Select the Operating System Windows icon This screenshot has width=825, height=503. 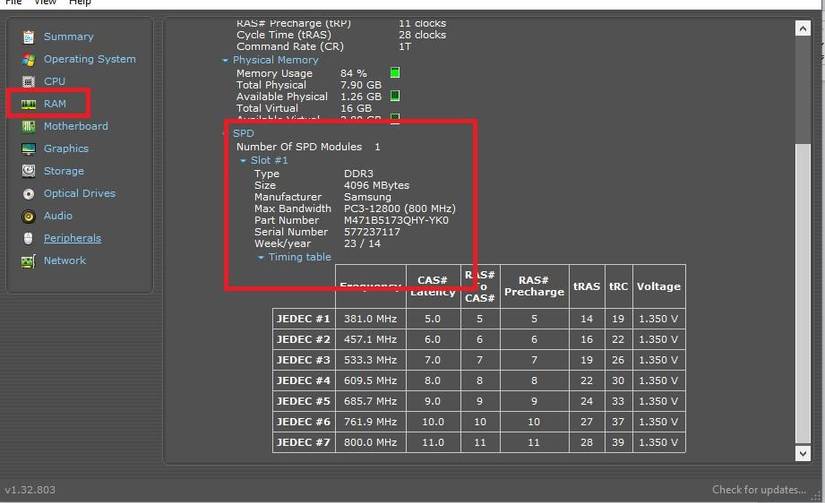(x=27, y=59)
